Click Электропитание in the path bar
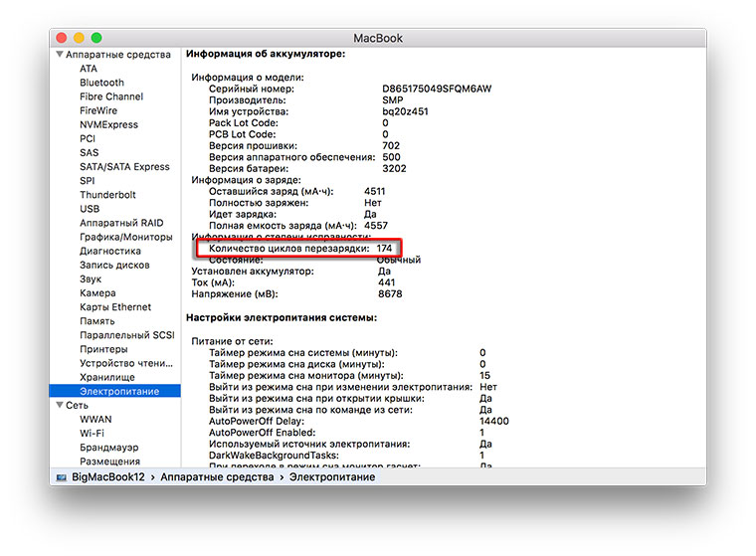Image resolution: width=756 pixels, height=556 pixels. 332,476
